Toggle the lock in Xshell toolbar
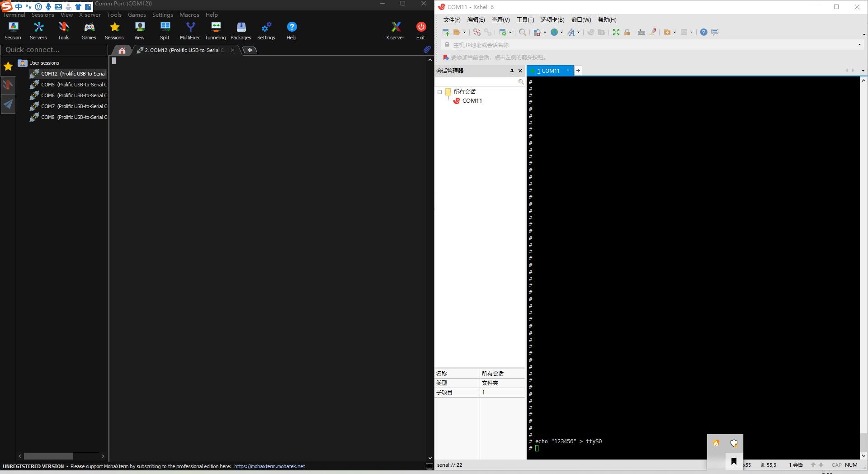The image size is (868, 474). point(627,32)
